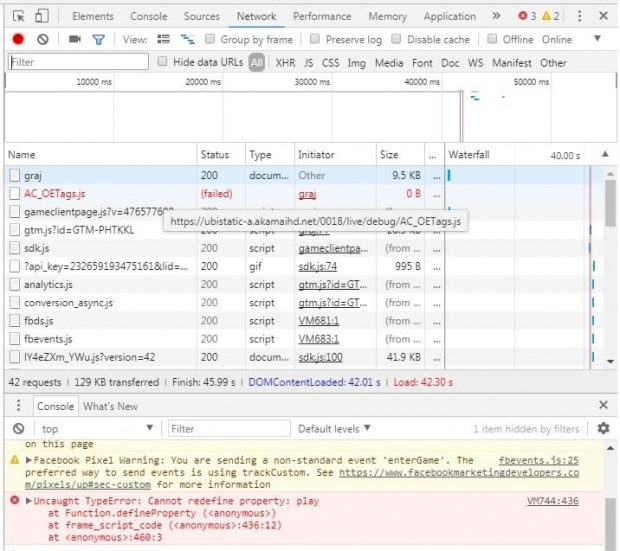Open the console drawer three-dot menu
The height and width of the screenshot is (551, 620).
click(x=18, y=405)
